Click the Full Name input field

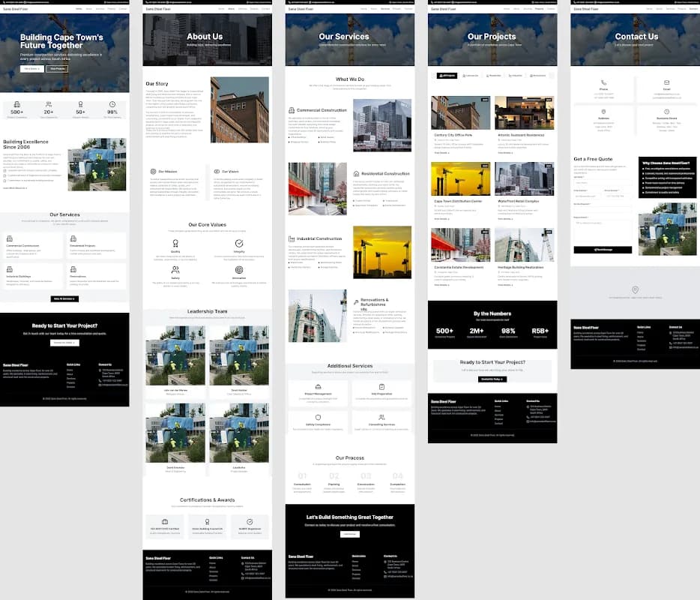(603, 183)
